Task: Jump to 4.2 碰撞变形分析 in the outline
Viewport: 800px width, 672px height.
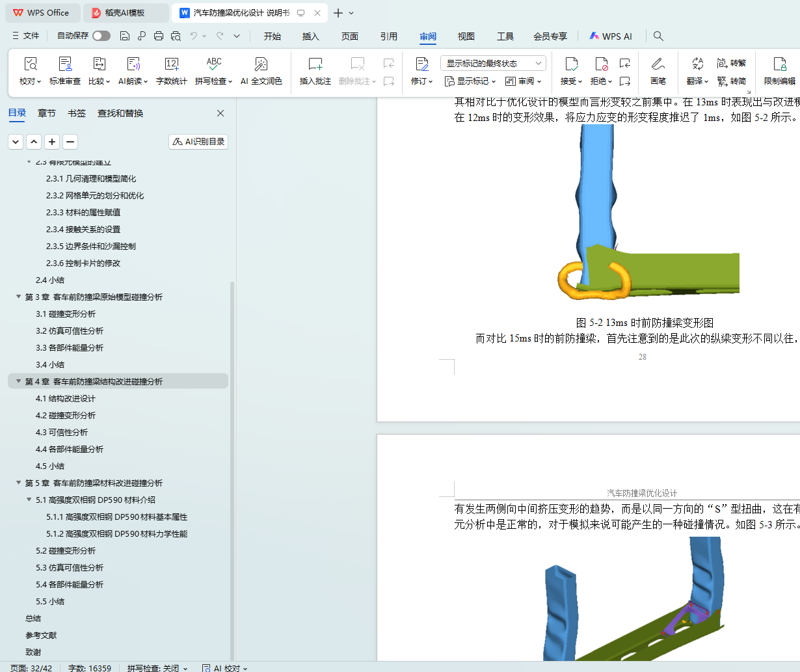Action: point(65,415)
